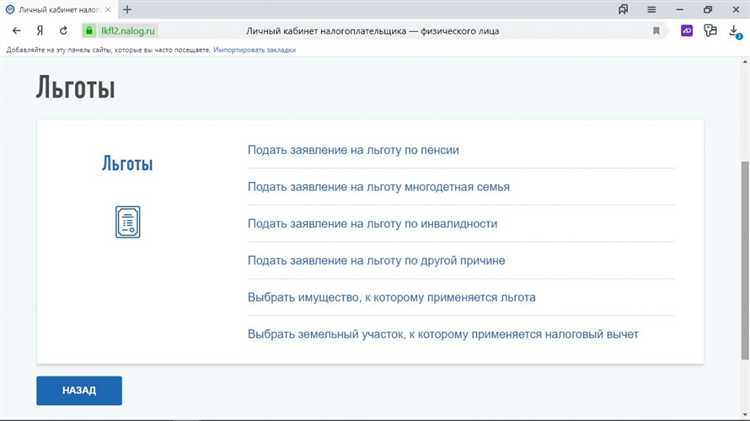Viewport: 750px width, 421px height.
Task: Click the page title in the address bar
Action: (x=373, y=31)
